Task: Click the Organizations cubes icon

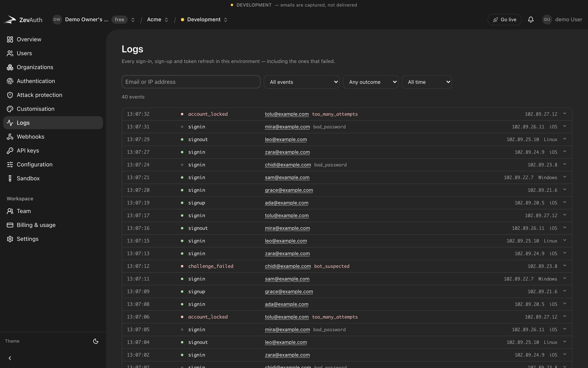Action: [10, 67]
